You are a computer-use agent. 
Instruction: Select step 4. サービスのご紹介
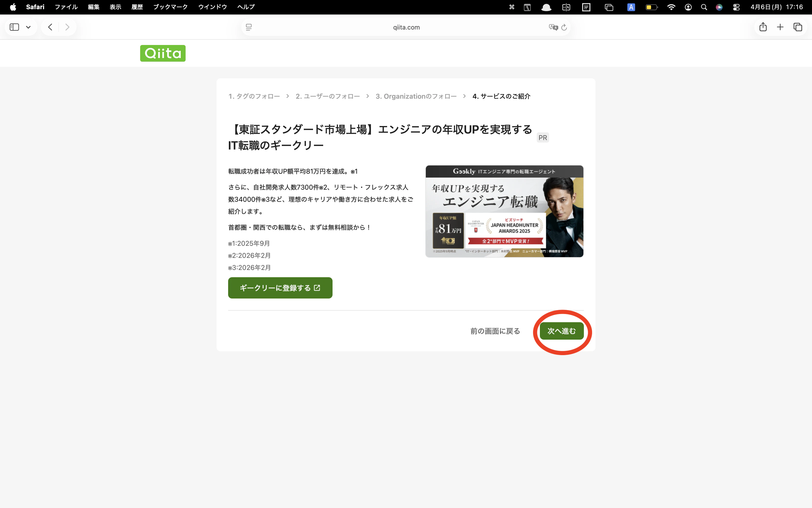pos(501,97)
